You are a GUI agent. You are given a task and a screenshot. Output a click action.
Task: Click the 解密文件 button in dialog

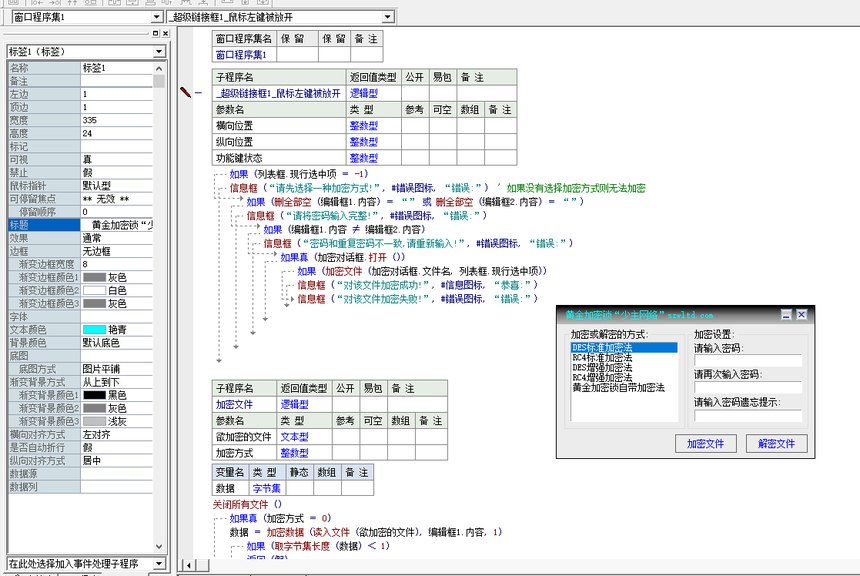(776, 443)
